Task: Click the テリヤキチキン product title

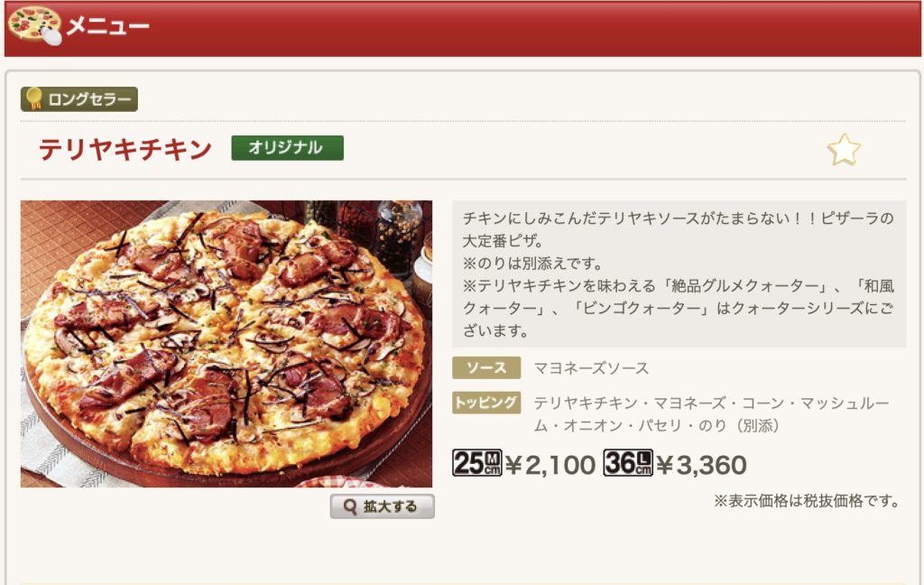Action: (x=125, y=149)
